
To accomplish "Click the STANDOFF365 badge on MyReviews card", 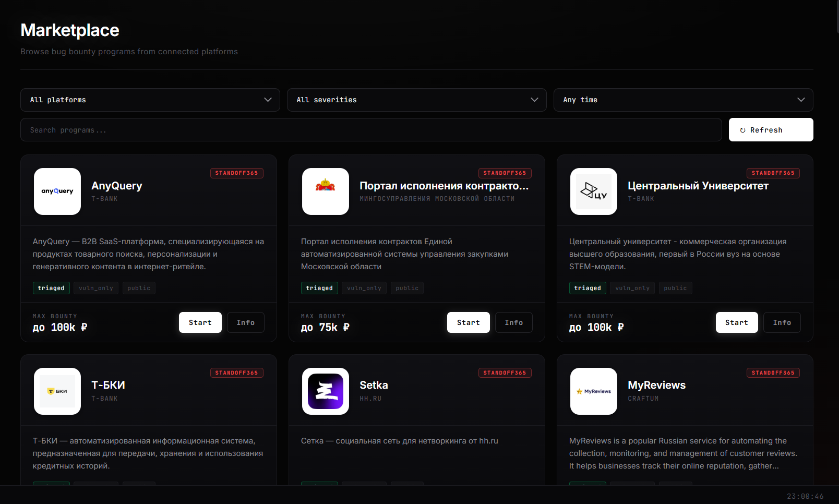I will pos(773,373).
